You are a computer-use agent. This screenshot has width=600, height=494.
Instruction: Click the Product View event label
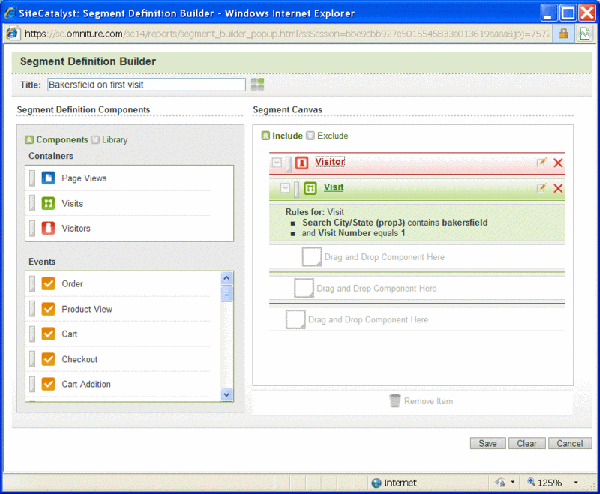[x=87, y=309]
